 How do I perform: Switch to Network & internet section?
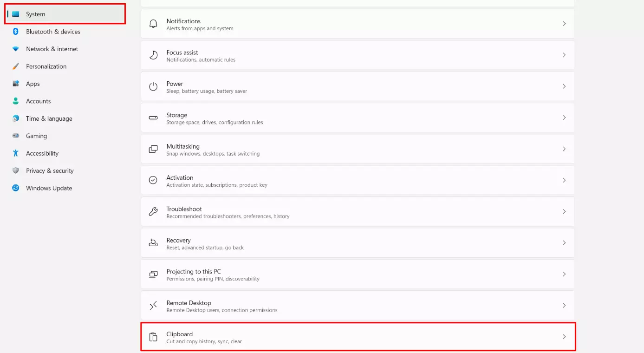pyautogui.click(x=52, y=49)
